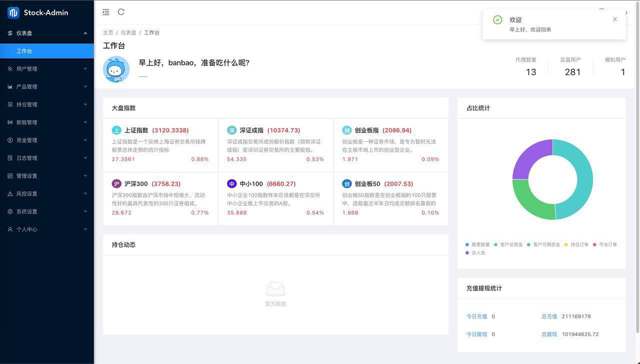Click the 深证成指 round icon

231,130
